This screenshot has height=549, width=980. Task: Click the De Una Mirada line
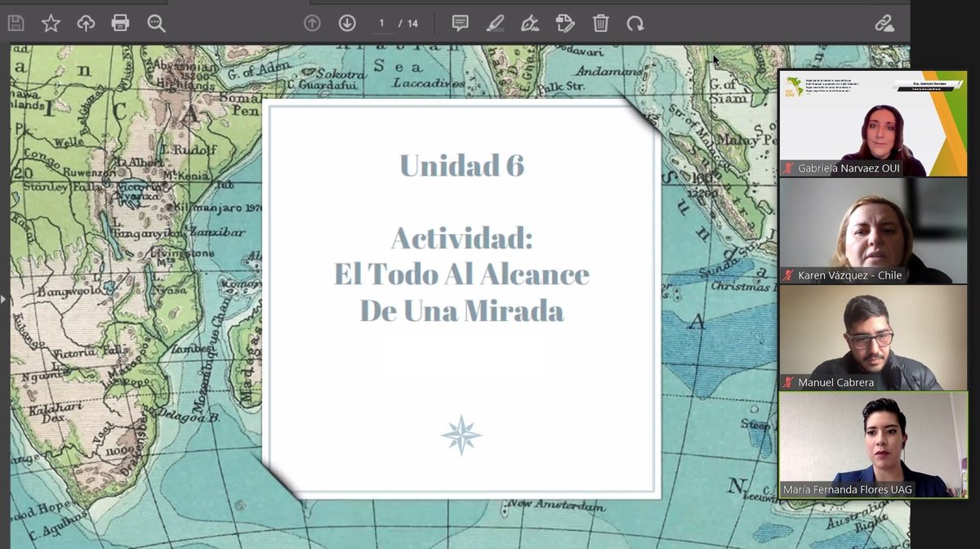pyautogui.click(x=461, y=311)
